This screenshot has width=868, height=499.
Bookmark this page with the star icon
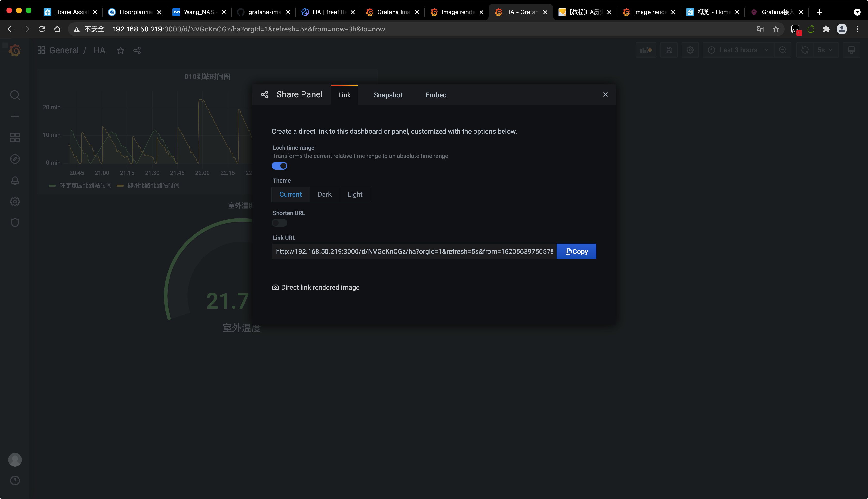pos(776,29)
